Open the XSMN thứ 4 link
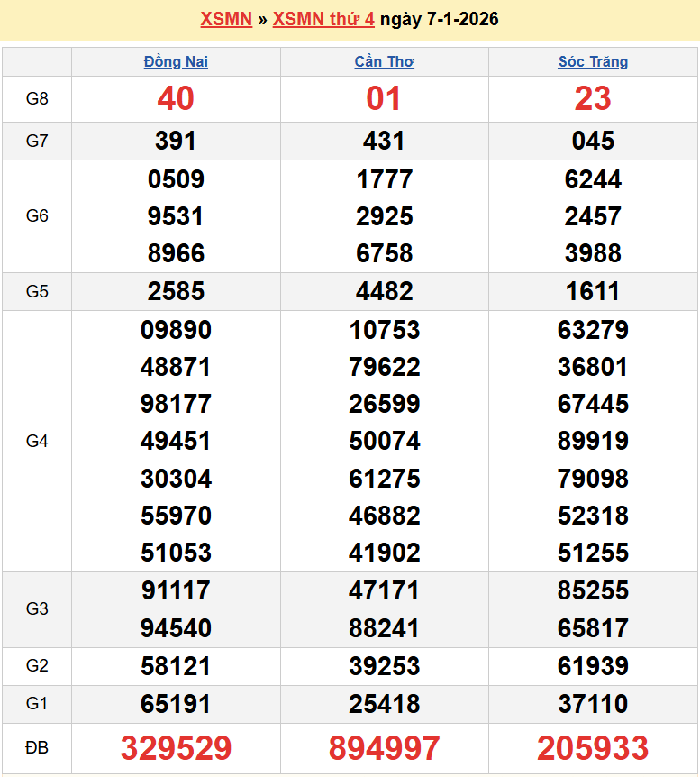This screenshot has width=700, height=777. point(323,19)
